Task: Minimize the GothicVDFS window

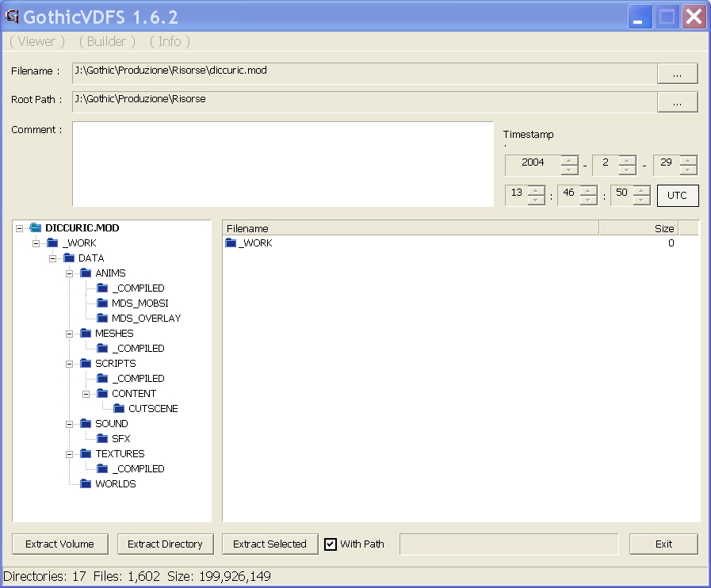Action: point(640,17)
